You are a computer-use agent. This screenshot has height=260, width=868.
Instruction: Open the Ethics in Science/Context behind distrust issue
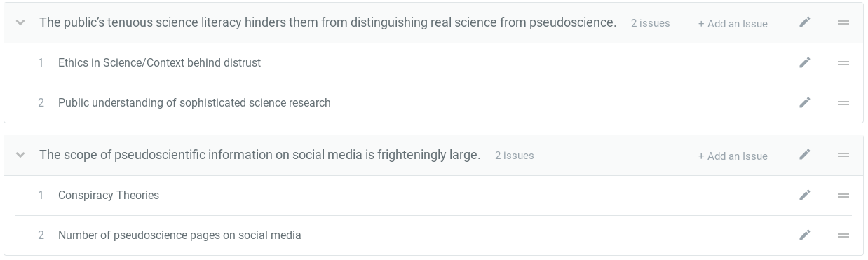[x=159, y=62]
